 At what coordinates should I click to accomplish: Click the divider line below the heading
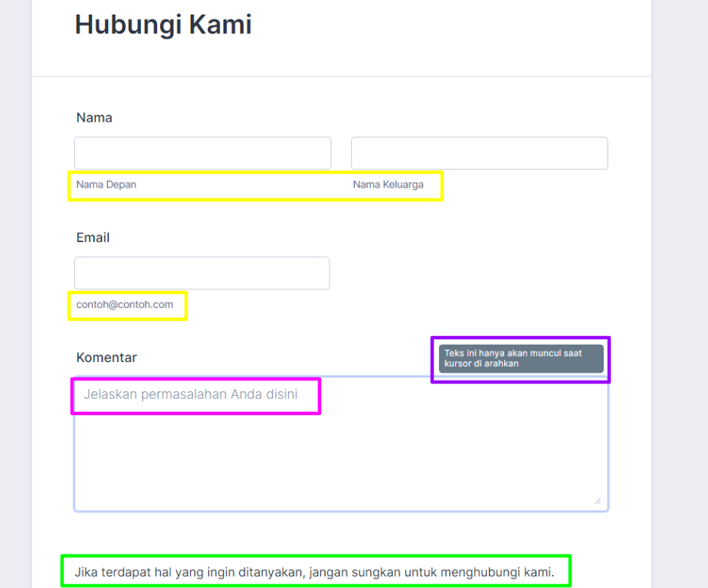pyautogui.click(x=341, y=77)
